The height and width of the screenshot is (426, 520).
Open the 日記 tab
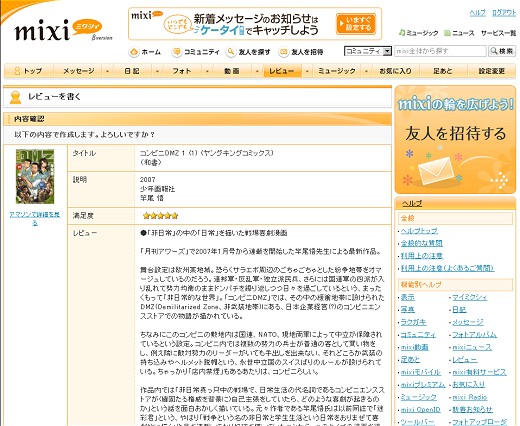coord(132,71)
